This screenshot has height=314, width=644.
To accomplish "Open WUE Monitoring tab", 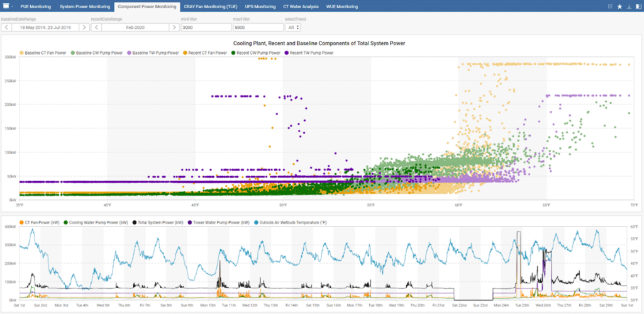I will coord(341,6).
